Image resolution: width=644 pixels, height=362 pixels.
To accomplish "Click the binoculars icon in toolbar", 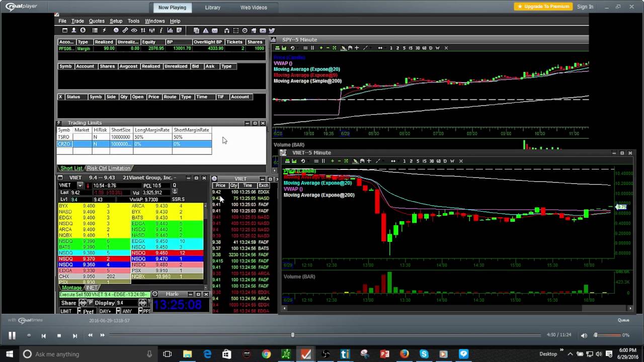I will [226, 30].
